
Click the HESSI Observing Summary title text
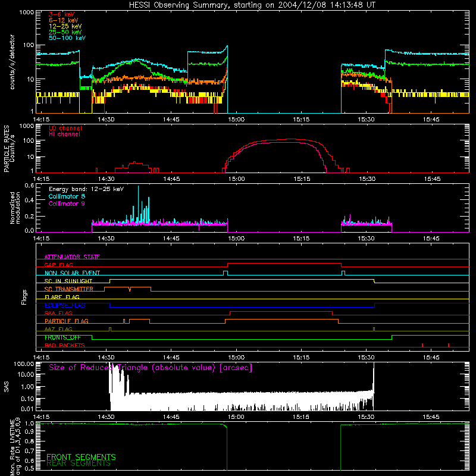point(252,5)
